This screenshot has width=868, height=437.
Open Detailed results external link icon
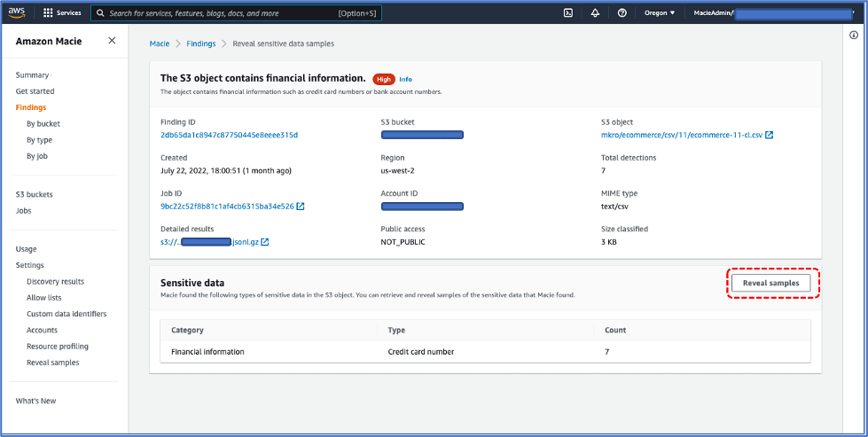(x=265, y=242)
